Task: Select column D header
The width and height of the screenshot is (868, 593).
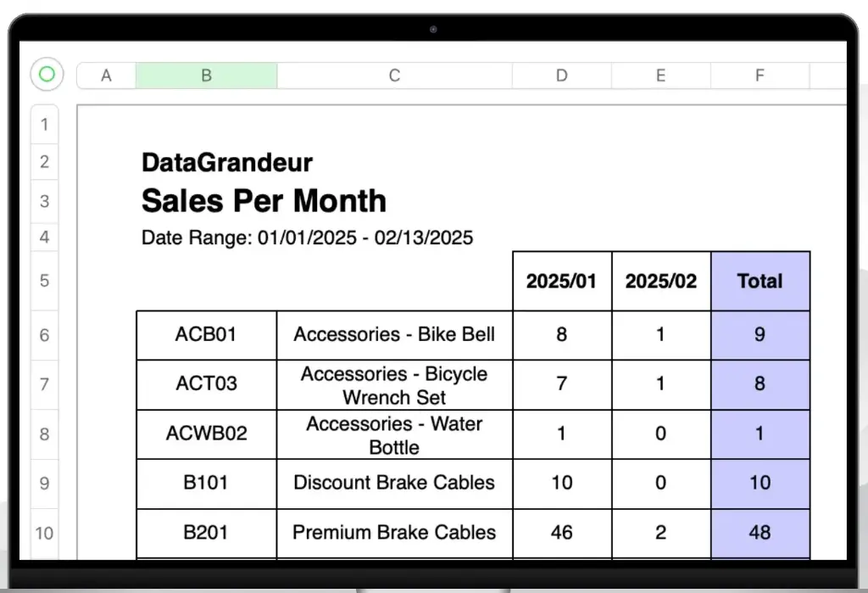Action: (x=561, y=75)
